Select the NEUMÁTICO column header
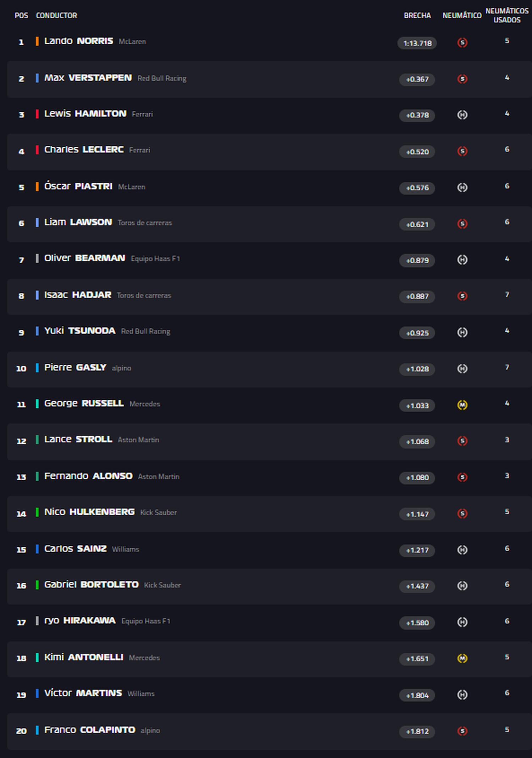 (462, 16)
